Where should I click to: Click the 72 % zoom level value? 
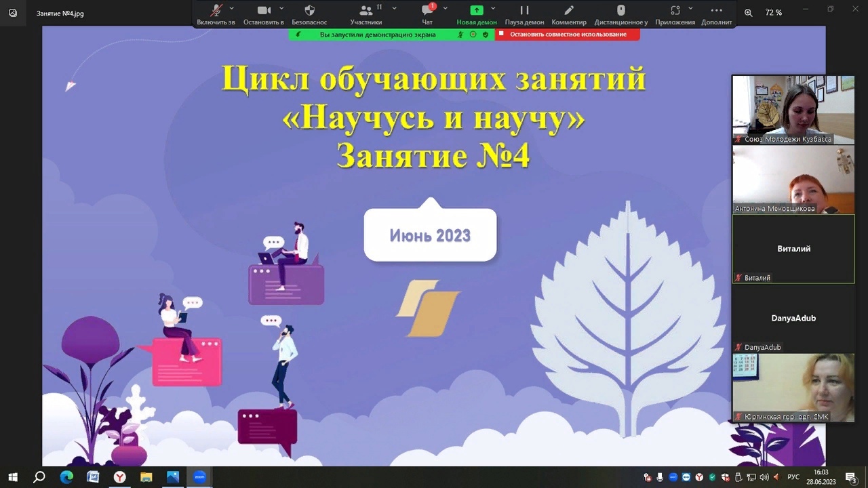774,12
